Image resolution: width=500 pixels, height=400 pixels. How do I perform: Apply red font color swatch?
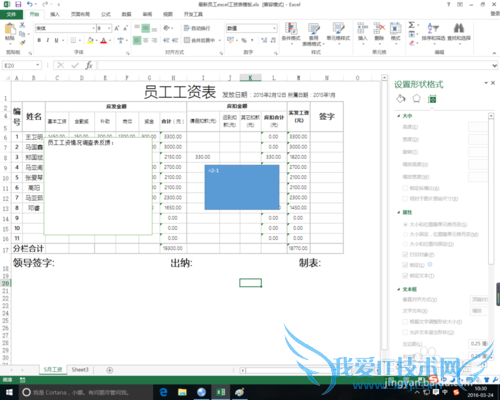(104, 40)
